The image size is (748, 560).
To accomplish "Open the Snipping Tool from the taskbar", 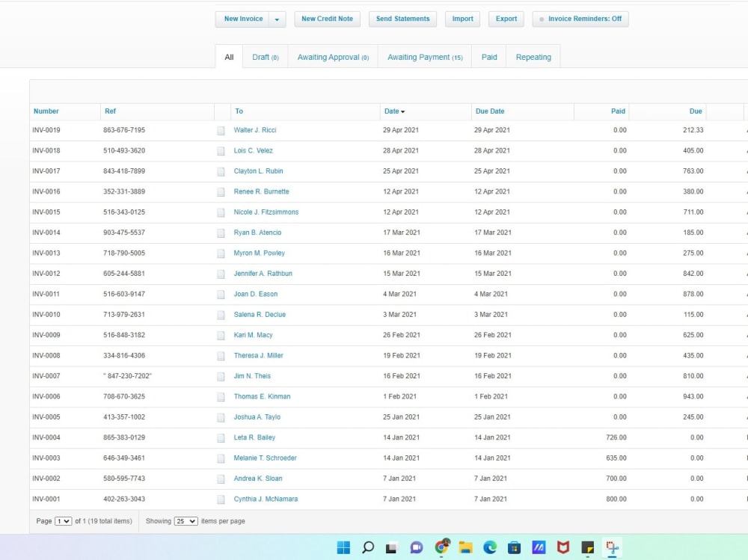I will pyautogui.click(x=612, y=547).
